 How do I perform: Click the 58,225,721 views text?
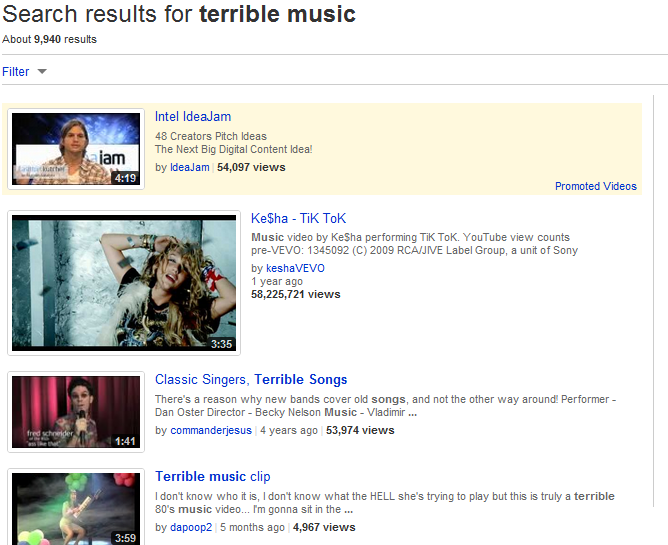point(296,294)
